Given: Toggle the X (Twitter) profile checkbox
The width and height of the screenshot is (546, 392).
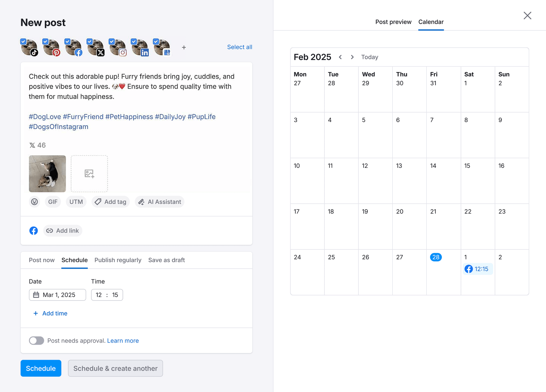Looking at the screenshot, I should pos(90,42).
